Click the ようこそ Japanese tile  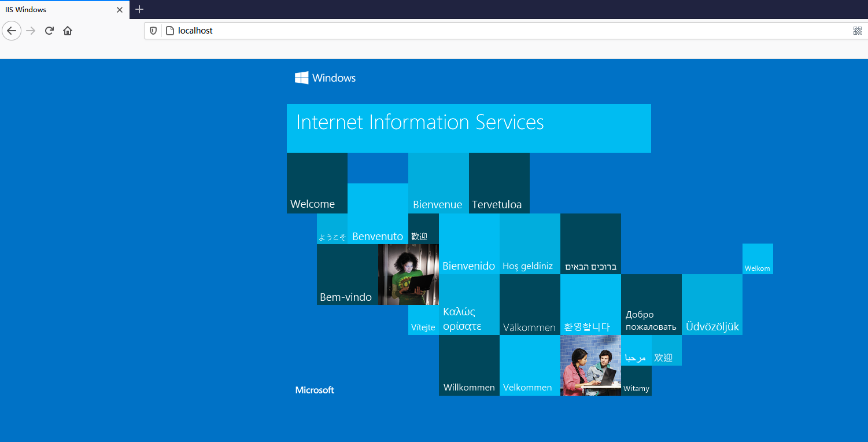[332, 229]
